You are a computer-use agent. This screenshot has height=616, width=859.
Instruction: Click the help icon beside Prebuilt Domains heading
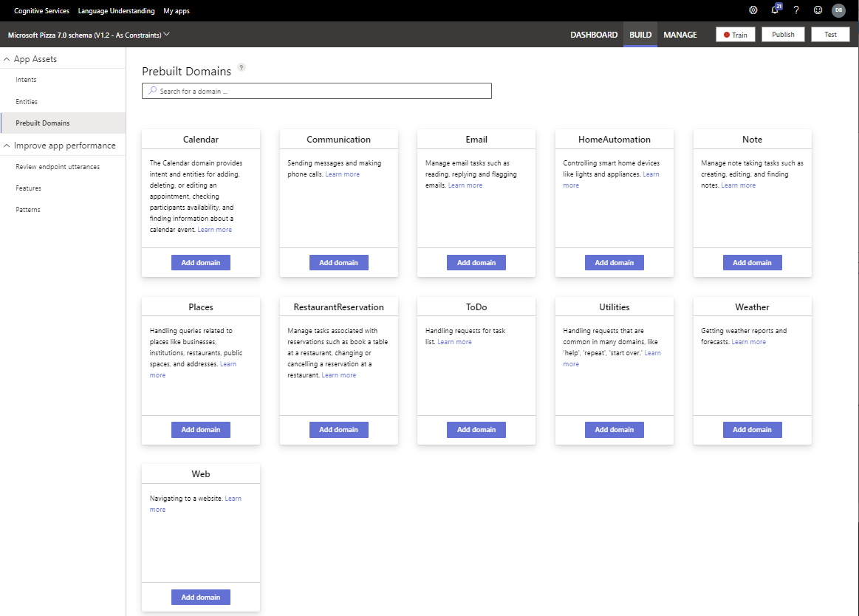point(241,67)
